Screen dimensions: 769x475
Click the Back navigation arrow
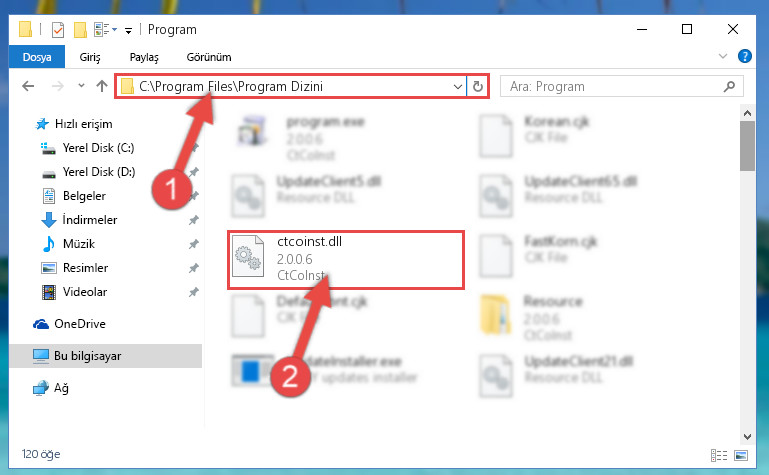(x=28, y=86)
